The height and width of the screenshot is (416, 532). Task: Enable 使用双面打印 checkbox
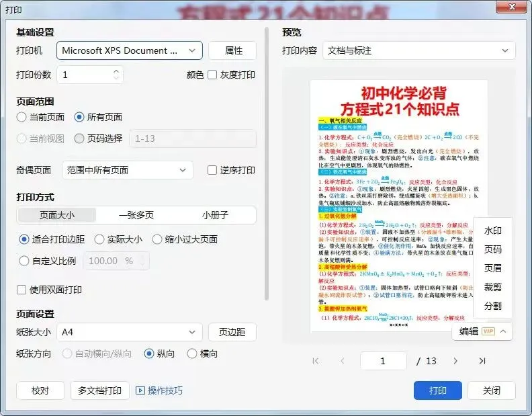point(21,290)
